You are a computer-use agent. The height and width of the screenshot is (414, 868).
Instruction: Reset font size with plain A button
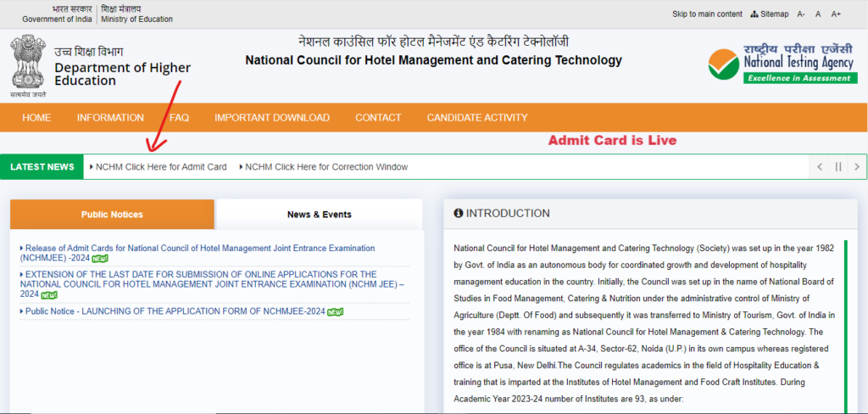coord(818,14)
